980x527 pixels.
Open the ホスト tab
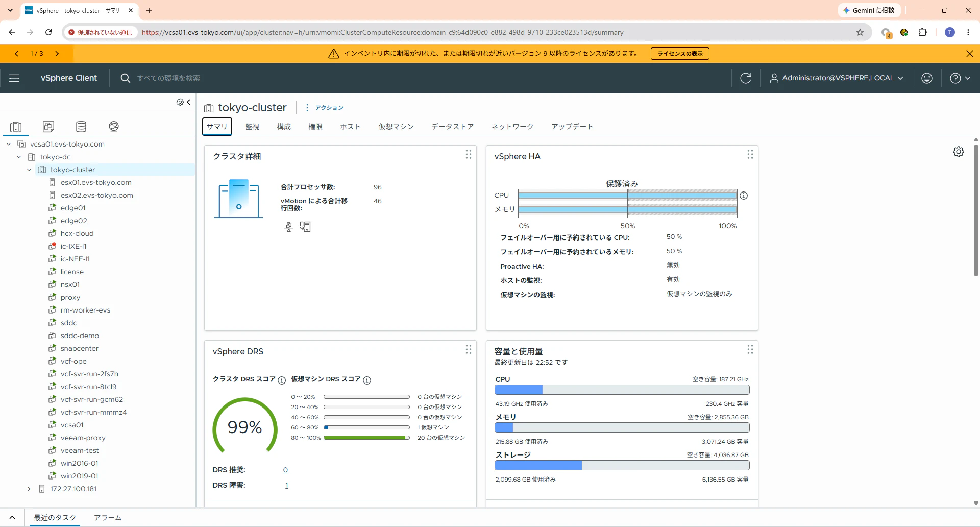350,127
